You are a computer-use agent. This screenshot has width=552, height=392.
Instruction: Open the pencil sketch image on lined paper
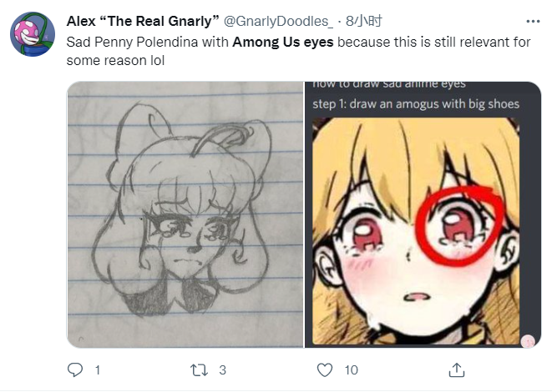(x=185, y=214)
